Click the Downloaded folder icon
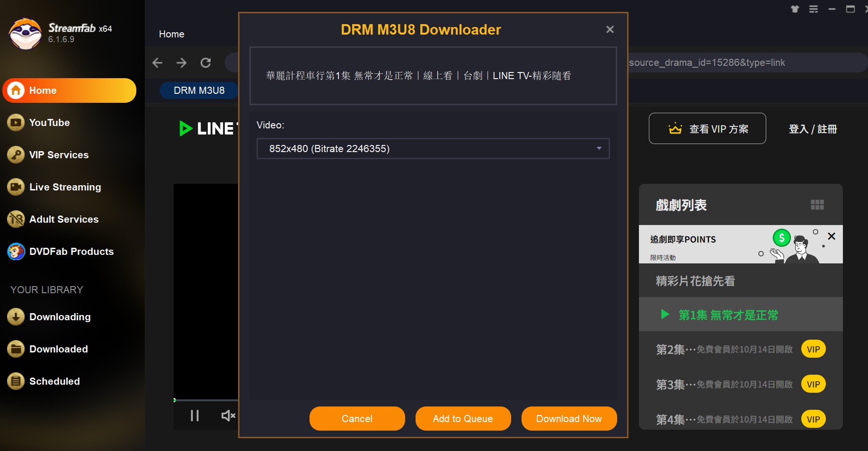 pos(16,349)
